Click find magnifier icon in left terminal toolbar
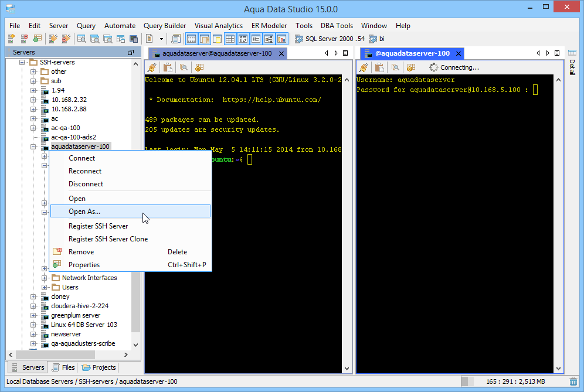 [184, 67]
